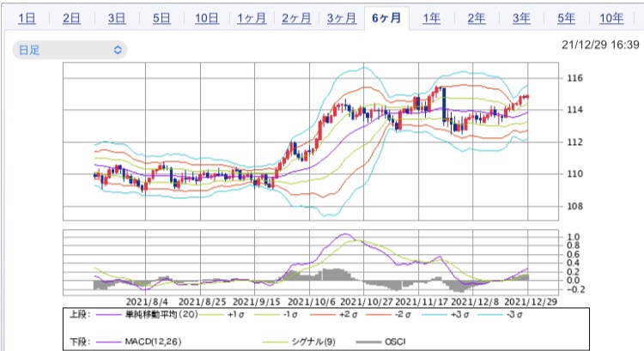Click the 116 price axis label
The image size is (644, 351).
coord(574,78)
